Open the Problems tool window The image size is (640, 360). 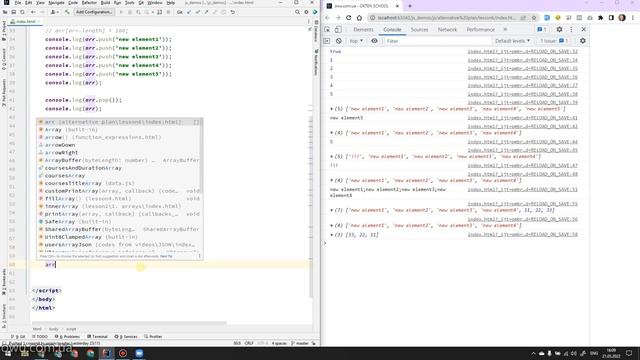pyautogui.click(x=67, y=337)
